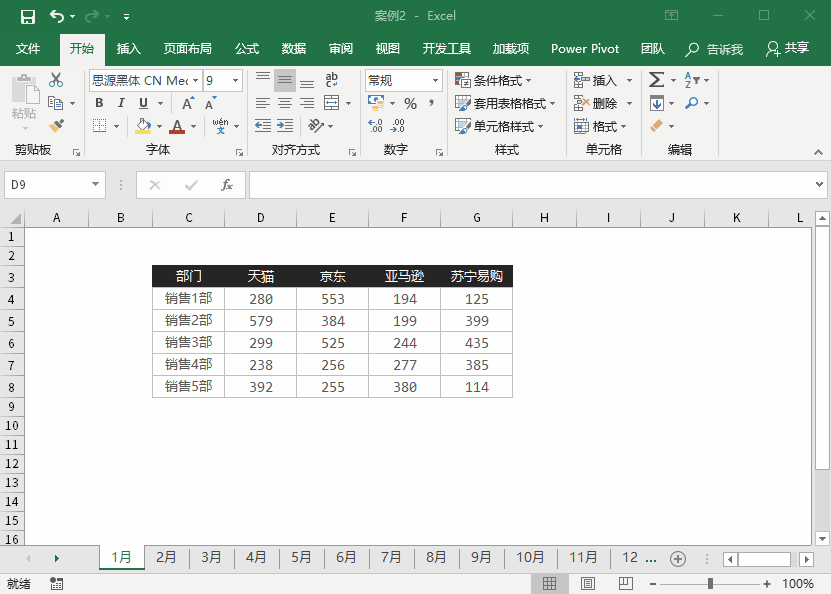Click in the formula bar input field
This screenshot has height=594, width=831.
(532, 185)
